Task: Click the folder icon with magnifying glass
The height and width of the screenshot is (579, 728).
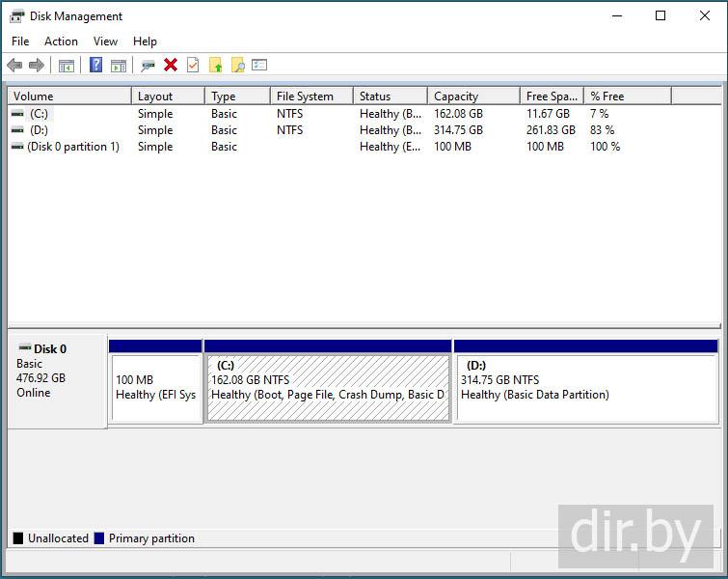Action: (x=237, y=65)
